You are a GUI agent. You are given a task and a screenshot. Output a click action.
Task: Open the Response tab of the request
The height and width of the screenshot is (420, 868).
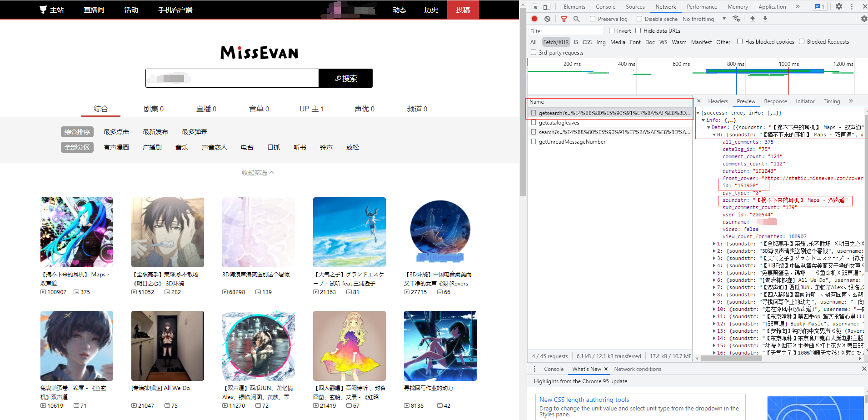point(775,101)
